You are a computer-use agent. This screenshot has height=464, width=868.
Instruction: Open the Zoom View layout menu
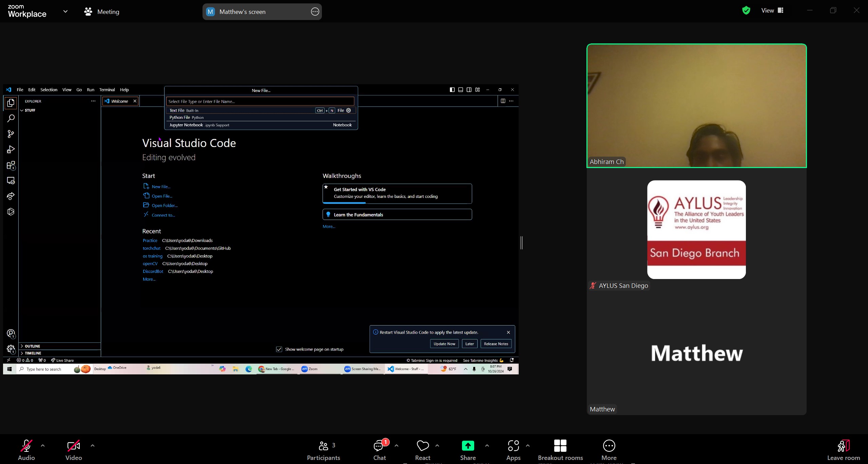pyautogui.click(x=772, y=11)
